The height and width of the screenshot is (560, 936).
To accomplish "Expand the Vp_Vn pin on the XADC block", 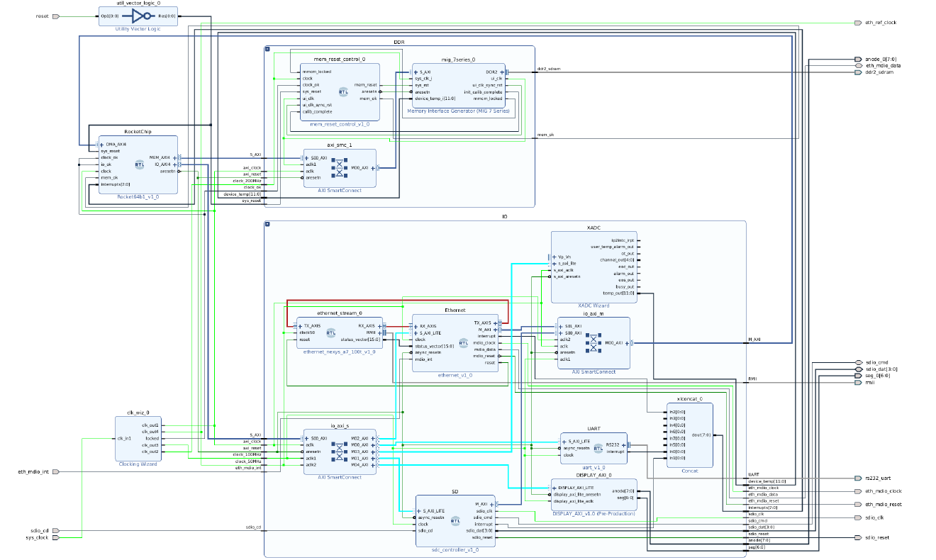I will [x=554, y=257].
